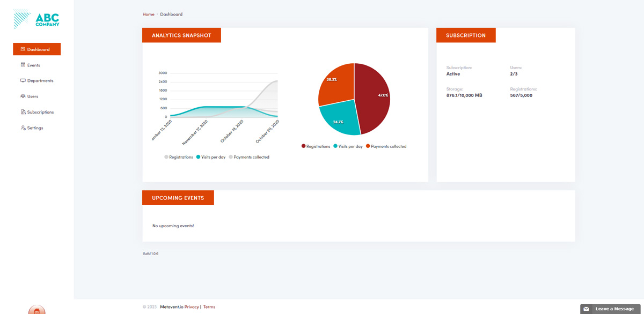Click the user avatar at bottom left
This screenshot has width=644, height=314.
point(36,310)
